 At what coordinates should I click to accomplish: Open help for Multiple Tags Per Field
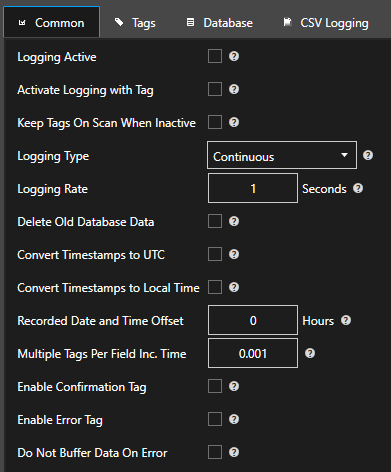310,353
